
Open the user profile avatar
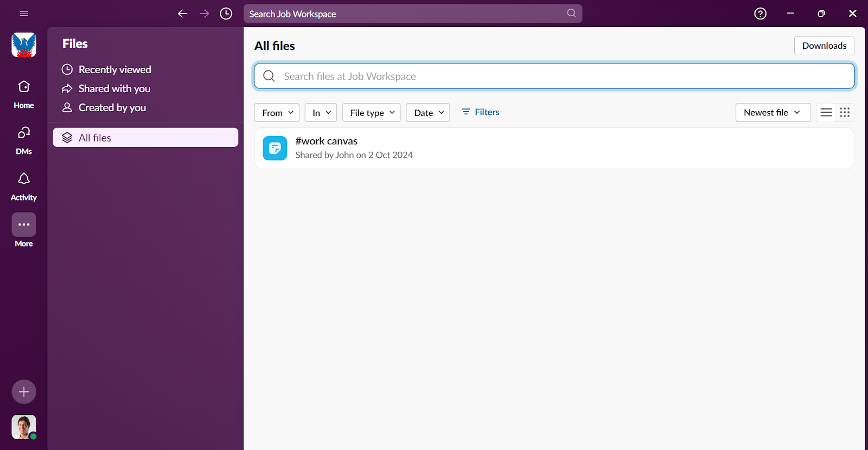pyautogui.click(x=24, y=427)
